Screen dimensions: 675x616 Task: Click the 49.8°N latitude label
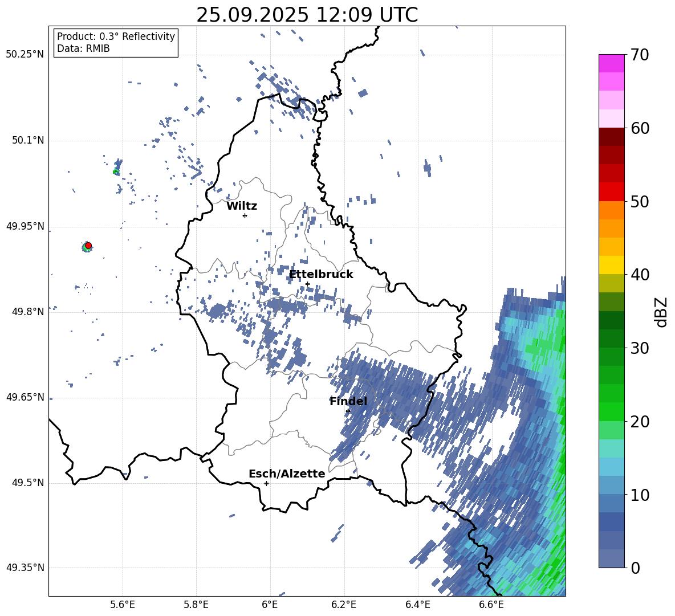[x=28, y=312]
